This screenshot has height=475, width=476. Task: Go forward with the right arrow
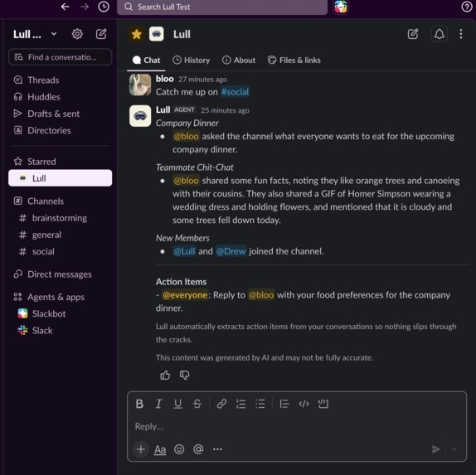(x=85, y=7)
